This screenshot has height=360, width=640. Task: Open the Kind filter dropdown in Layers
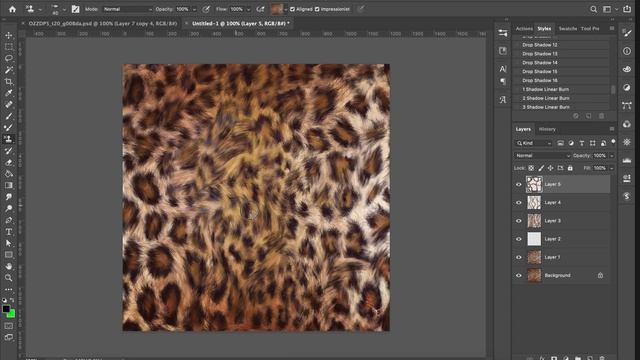pos(534,143)
